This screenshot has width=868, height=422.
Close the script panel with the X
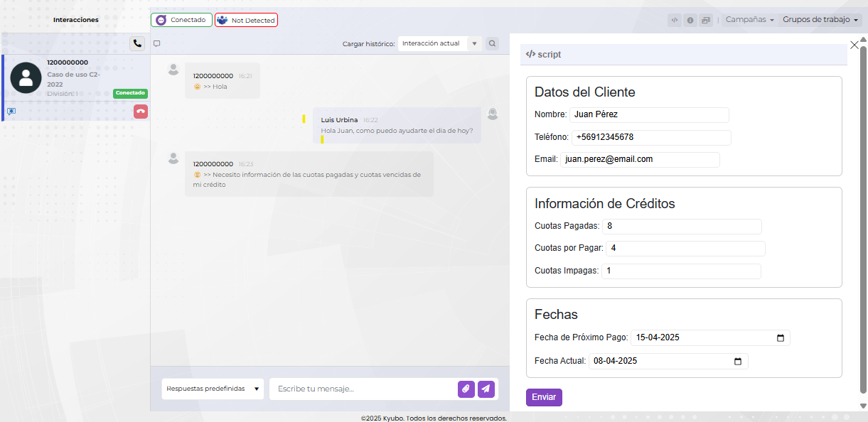point(854,45)
